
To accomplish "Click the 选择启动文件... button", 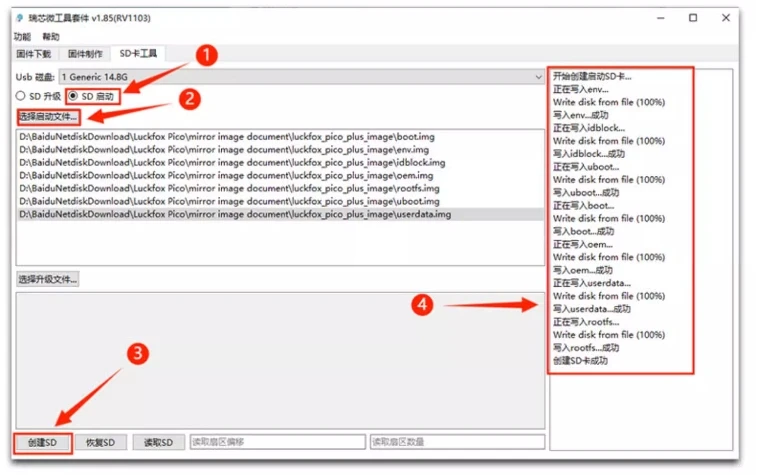I will tap(48, 118).
